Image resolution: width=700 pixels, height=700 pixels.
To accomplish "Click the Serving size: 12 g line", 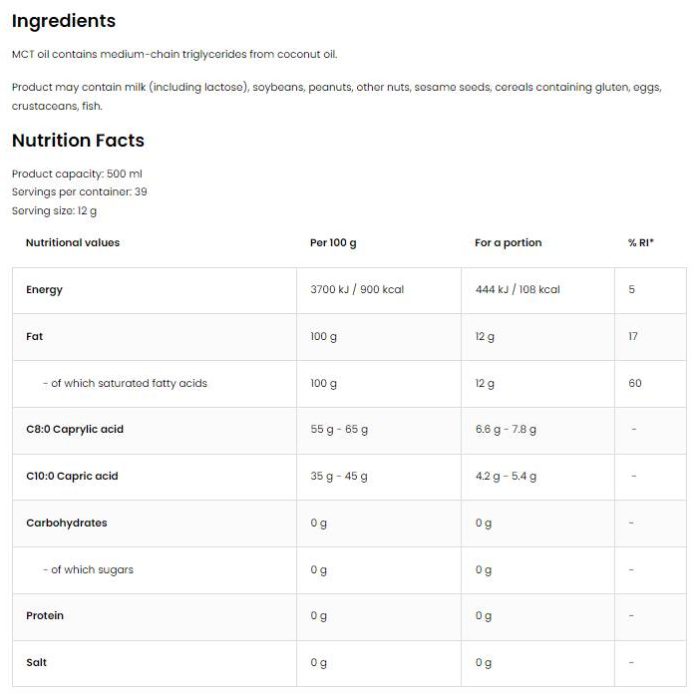I will click(x=54, y=211).
